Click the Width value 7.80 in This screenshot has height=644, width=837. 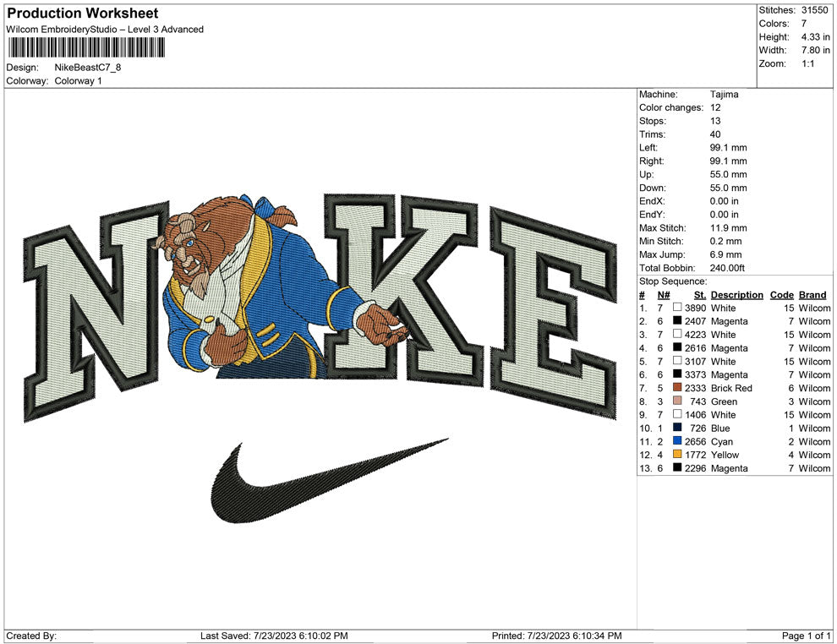(x=815, y=50)
